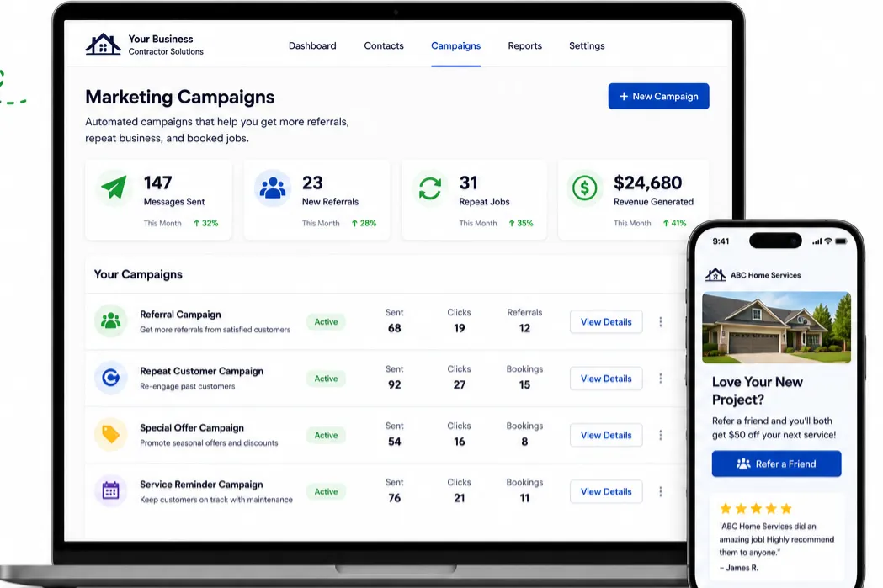Click the New Campaign button
Viewport: 883px width, 588px height.
point(658,96)
